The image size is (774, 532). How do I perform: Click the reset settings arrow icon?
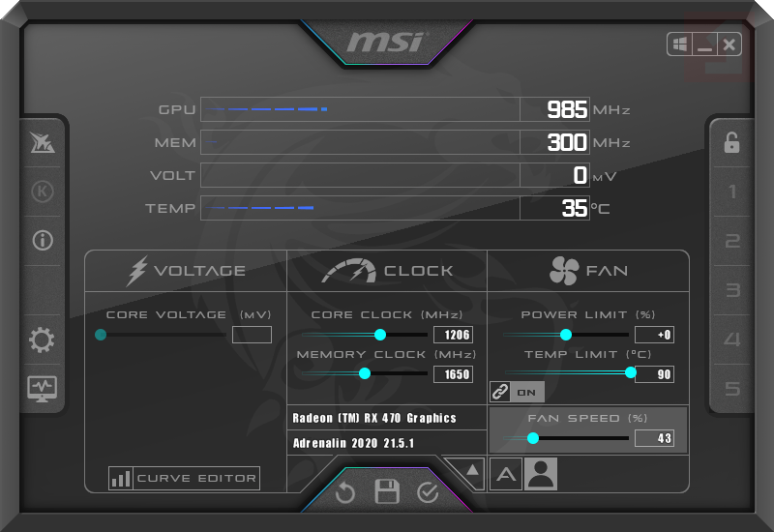[x=345, y=492]
